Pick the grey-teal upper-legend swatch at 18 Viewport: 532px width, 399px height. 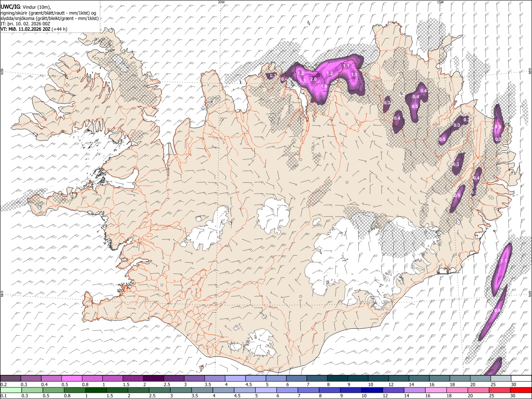coord(460,379)
